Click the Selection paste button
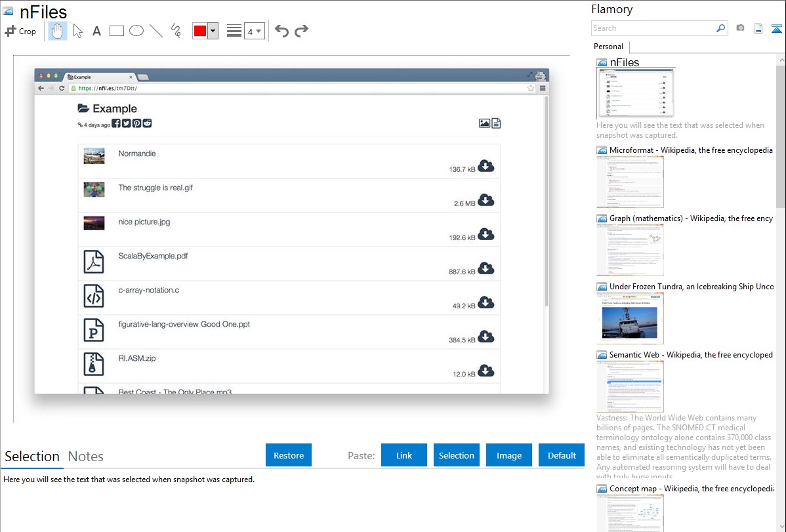Image resolution: width=786 pixels, height=532 pixels. pos(456,455)
